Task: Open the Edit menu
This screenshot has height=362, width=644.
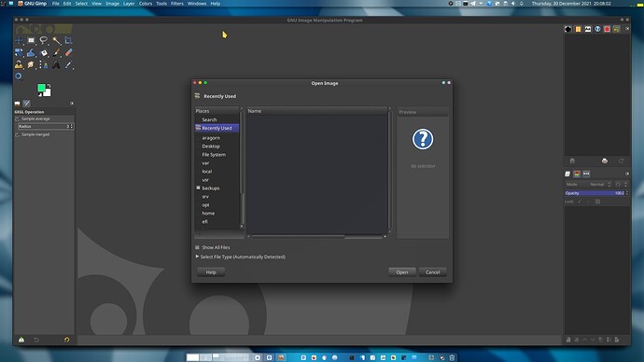Action: pyautogui.click(x=67, y=4)
